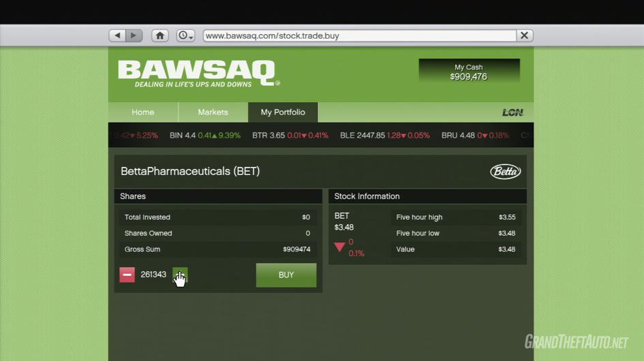Click the share quantity 261343 field

tap(153, 274)
